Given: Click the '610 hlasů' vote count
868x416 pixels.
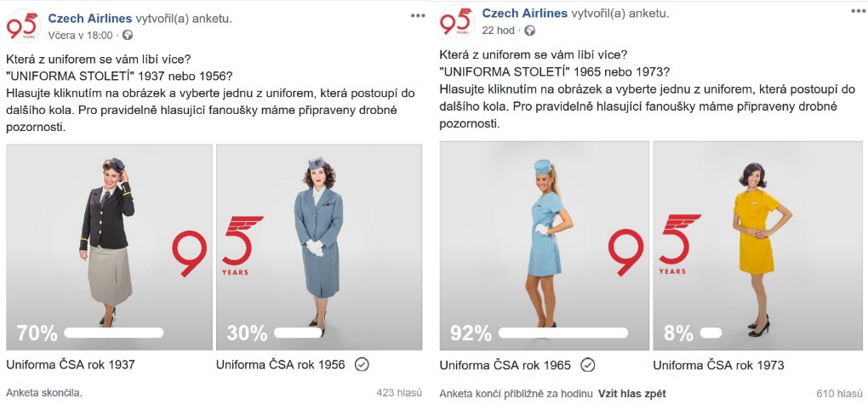Looking at the screenshot, I should click(839, 394).
